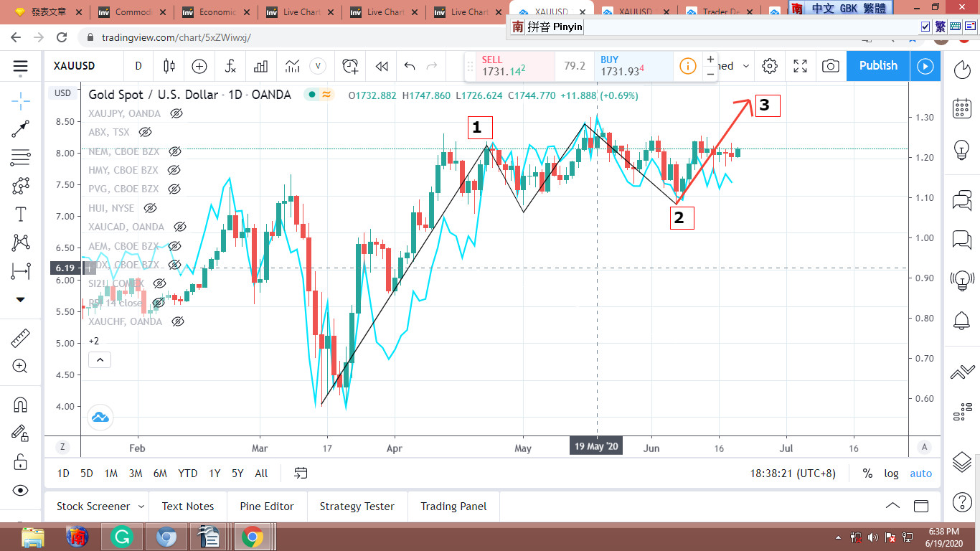Start bar replay mode
The width and height of the screenshot is (980, 551).
(382, 66)
